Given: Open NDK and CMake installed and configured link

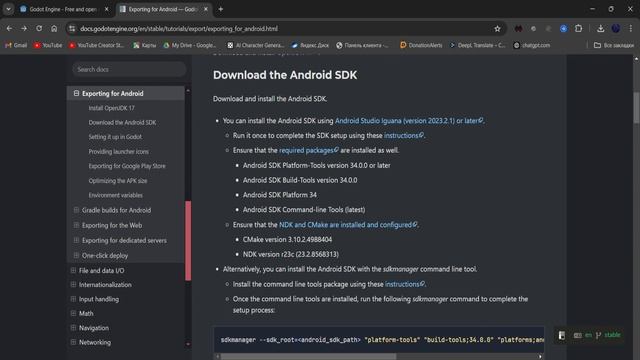Looking at the screenshot, I should tap(348, 225).
